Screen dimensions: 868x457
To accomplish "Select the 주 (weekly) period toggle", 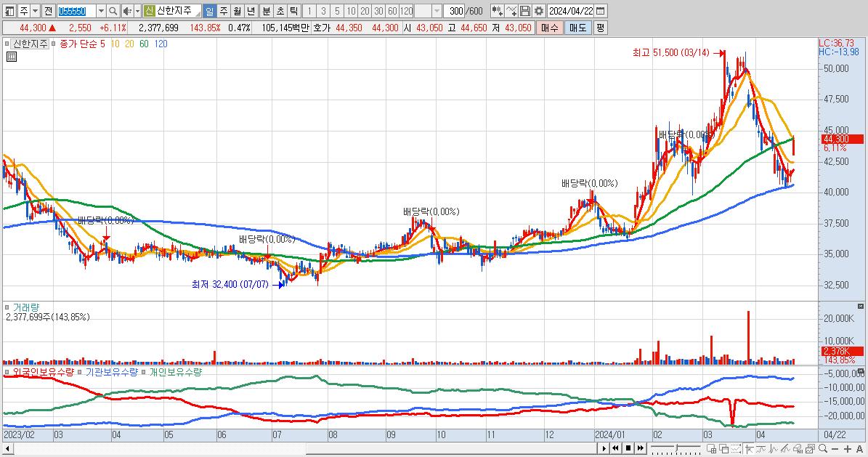I will click(223, 10).
